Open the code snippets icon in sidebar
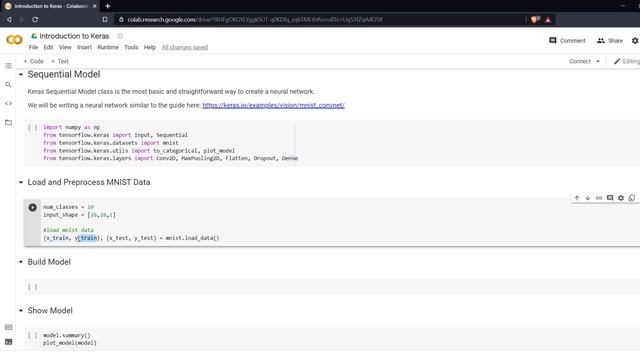Image resolution: width=640 pixels, height=360 pixels. (8, 103)
